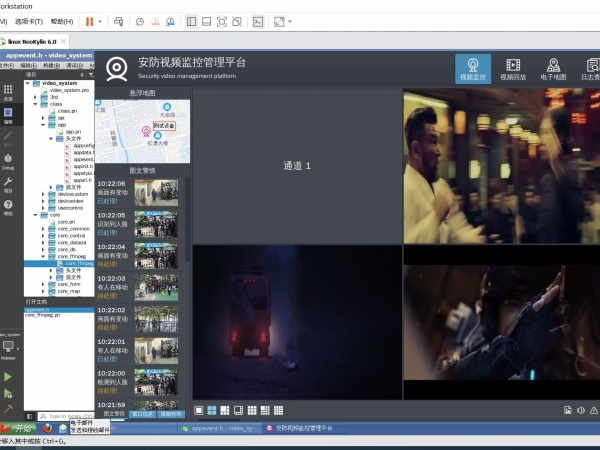Launch Firefox from the taskbar

(48, 428)
